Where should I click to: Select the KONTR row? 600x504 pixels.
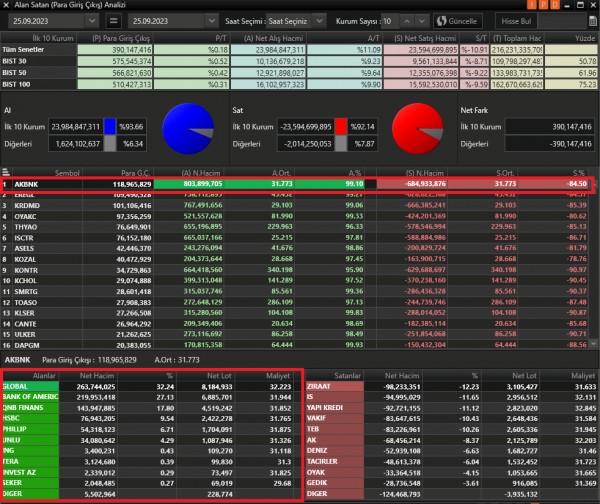(297, 270)
